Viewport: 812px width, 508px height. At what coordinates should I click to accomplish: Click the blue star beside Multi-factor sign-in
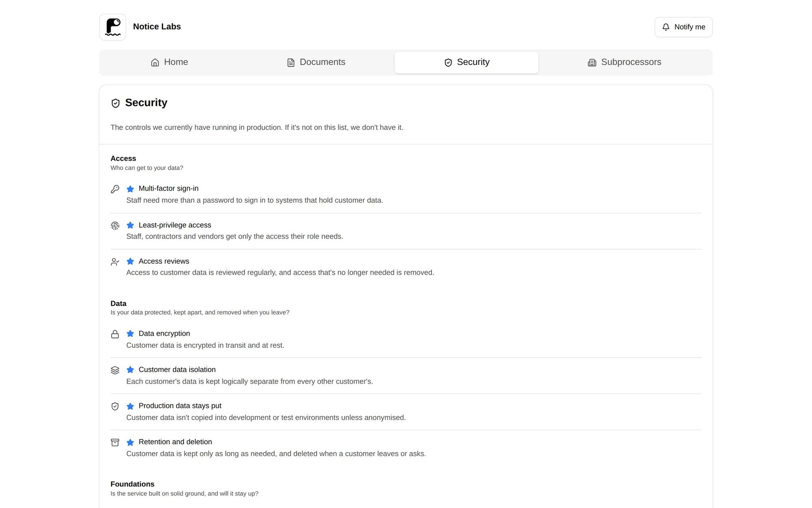click(x=130, y=189)
